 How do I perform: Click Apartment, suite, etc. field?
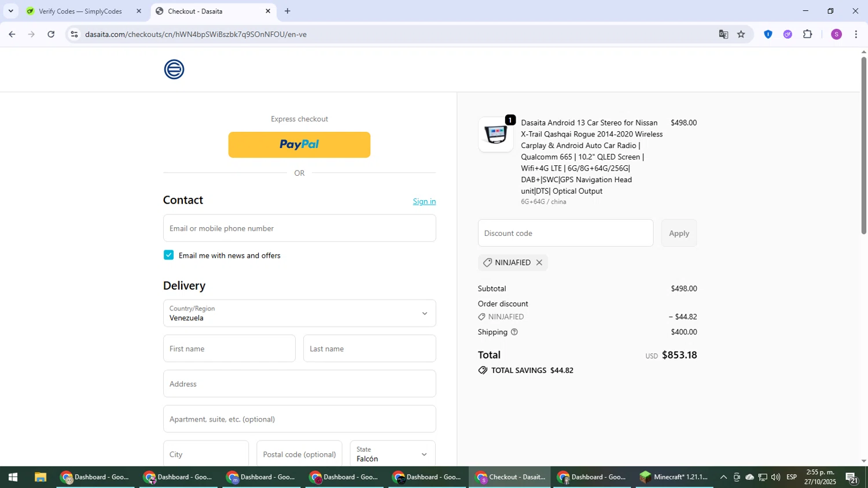[299, 419]
